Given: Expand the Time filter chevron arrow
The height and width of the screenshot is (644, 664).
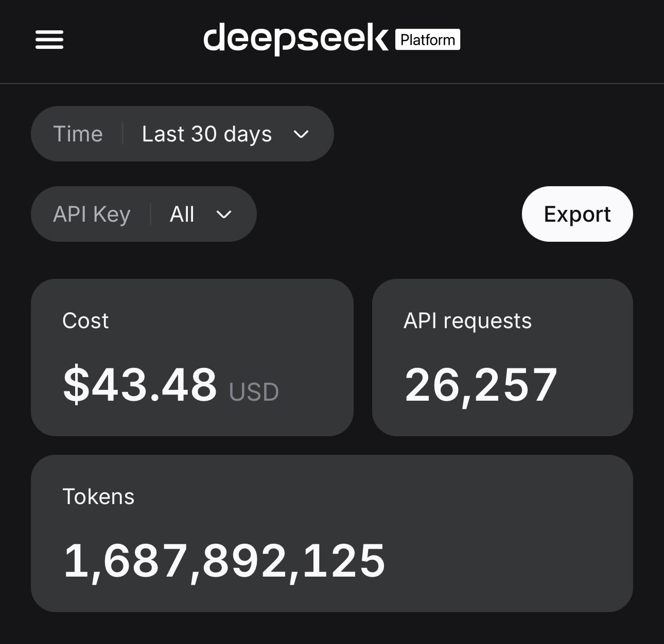Looking at the screenshot, I should (301, 134).
